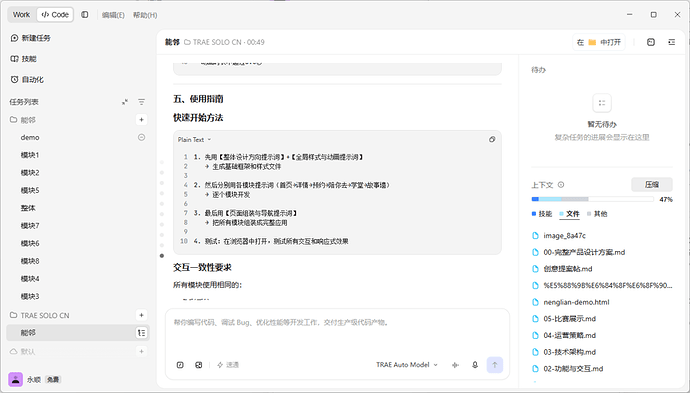Open file 创意提案帖.md
Image resolution: width=690 pixels, height=393 pixels.
tap(562, 269)
